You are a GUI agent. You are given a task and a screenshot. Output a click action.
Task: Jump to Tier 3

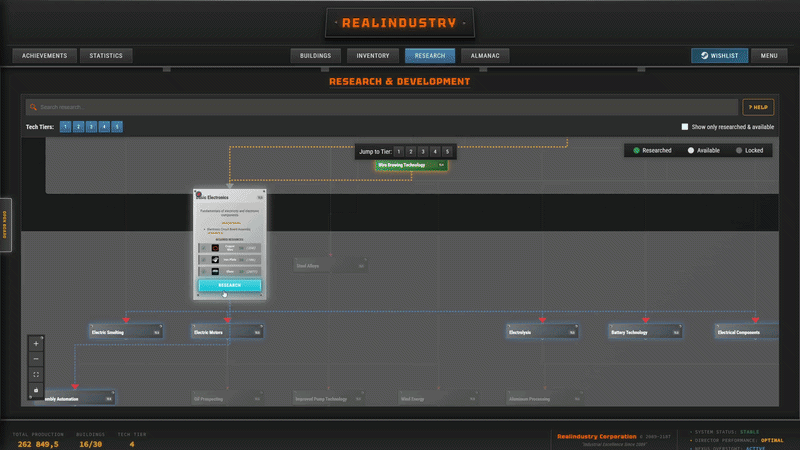click(423, 152)
